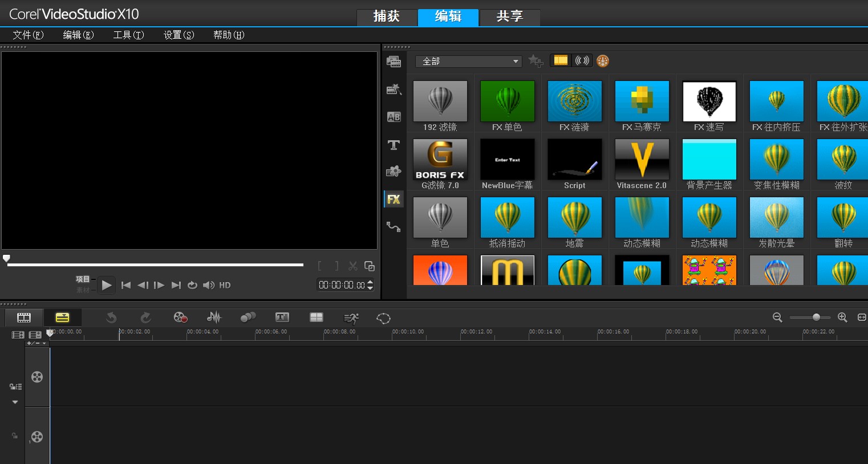Open the Track Manager icon
The image size is (868, 464).
coord(35,335)
